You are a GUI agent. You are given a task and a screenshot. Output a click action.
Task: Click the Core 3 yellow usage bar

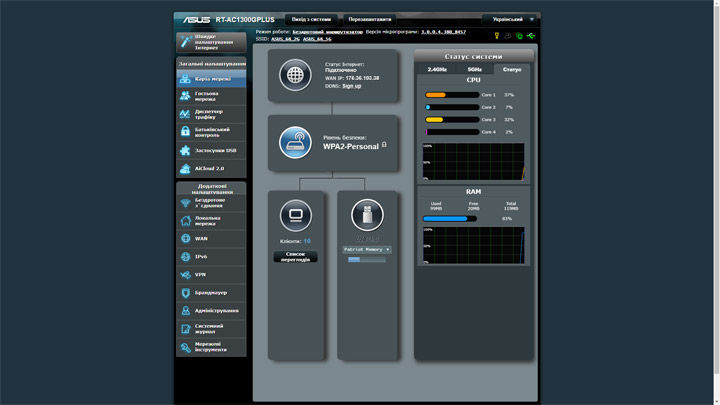coord(452,119)
